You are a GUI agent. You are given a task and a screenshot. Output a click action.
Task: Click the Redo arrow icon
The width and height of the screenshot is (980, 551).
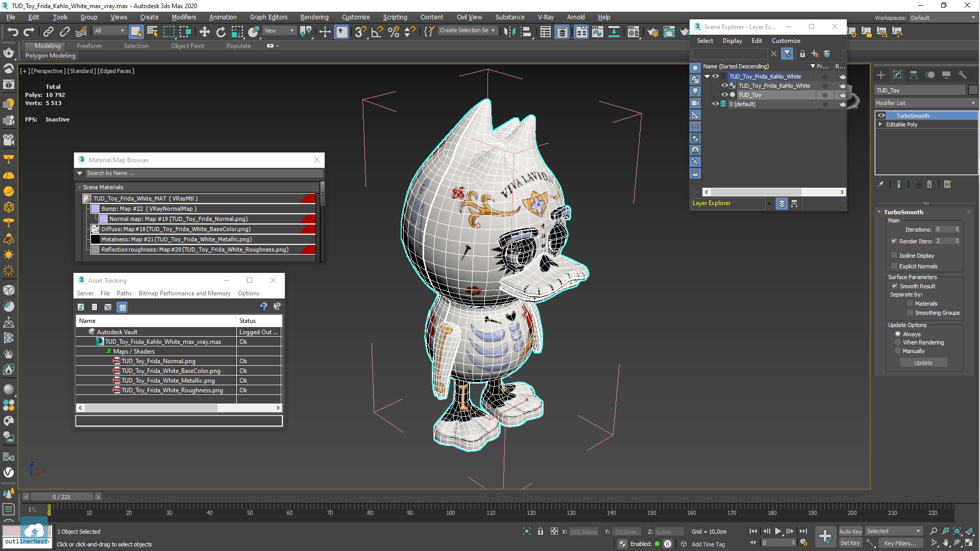[29, 32]
